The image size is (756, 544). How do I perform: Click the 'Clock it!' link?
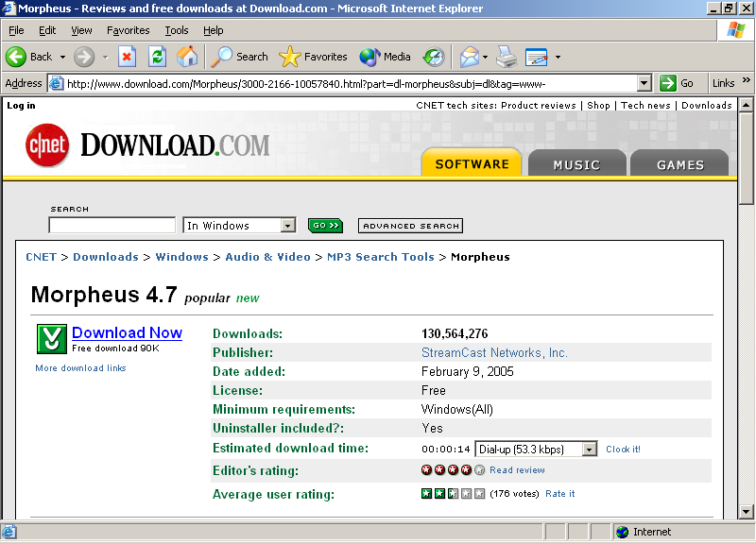(x=623, y=449)
